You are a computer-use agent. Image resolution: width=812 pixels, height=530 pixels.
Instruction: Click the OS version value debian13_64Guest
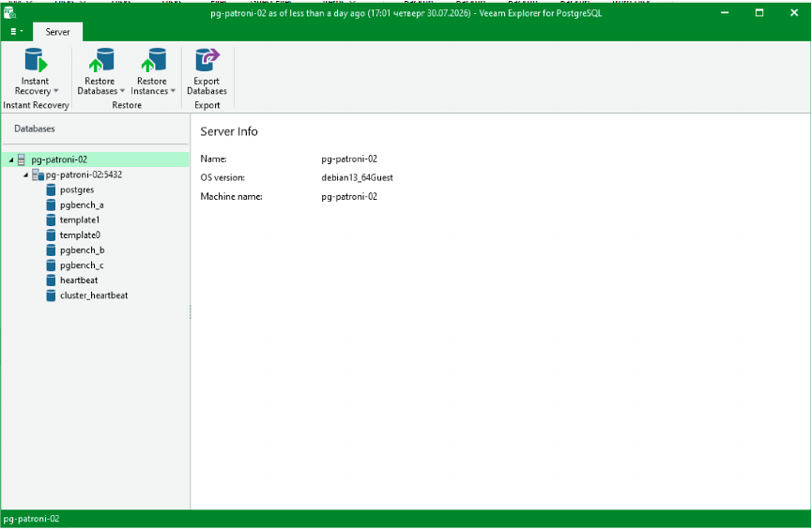pos(357,177)
